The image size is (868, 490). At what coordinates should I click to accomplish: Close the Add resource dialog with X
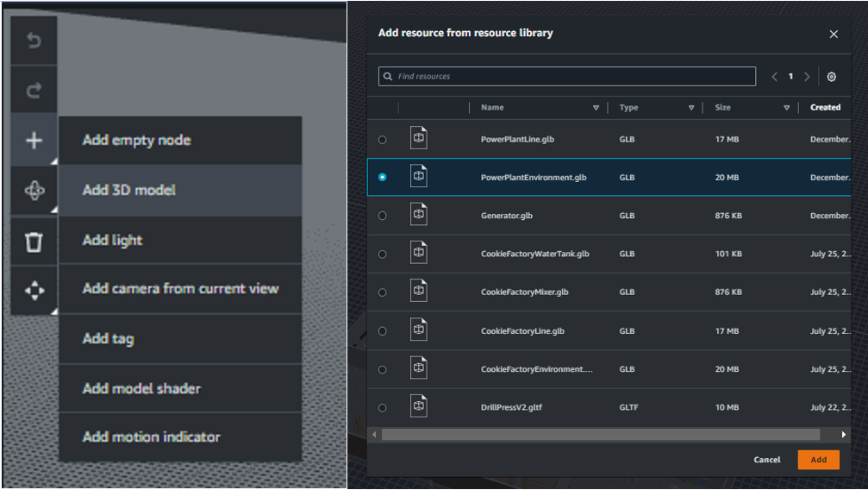[834, 35]
